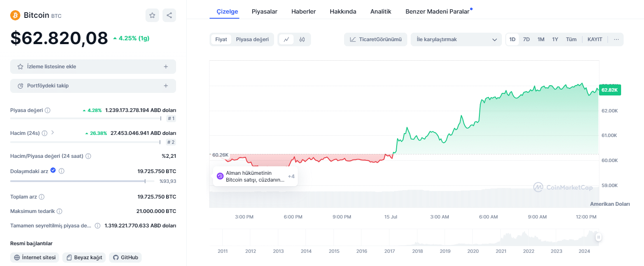Click the $62.820,08 price value

point(59,38)
